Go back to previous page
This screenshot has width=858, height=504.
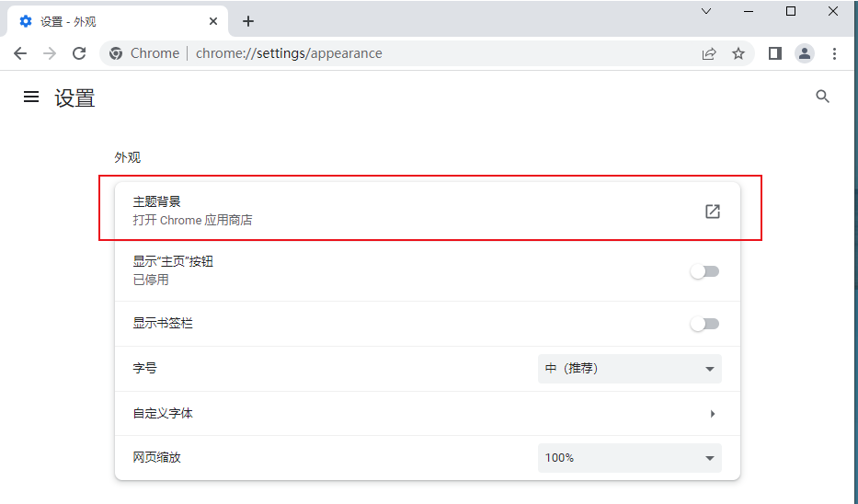pyautogui.click(x=20, y=53)
